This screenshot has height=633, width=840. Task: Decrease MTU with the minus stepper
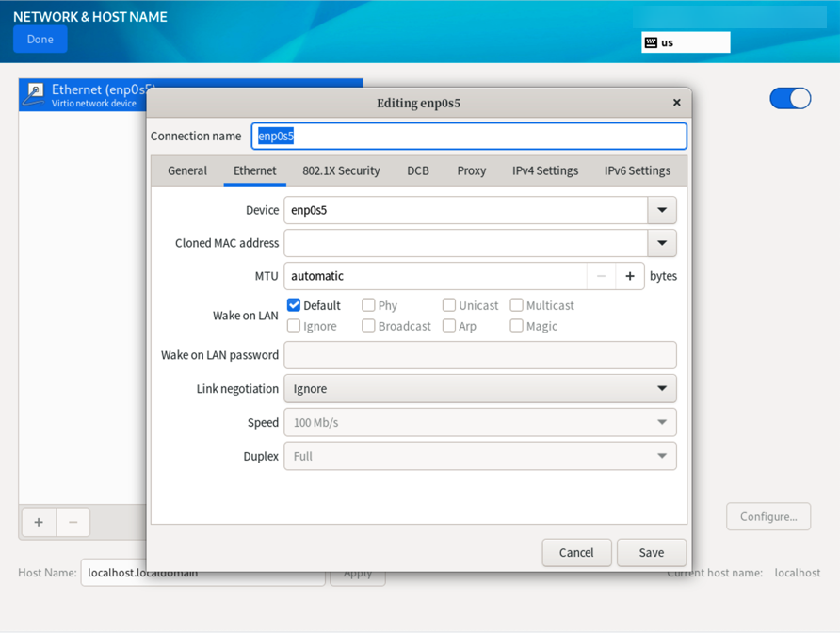point(601,276)
